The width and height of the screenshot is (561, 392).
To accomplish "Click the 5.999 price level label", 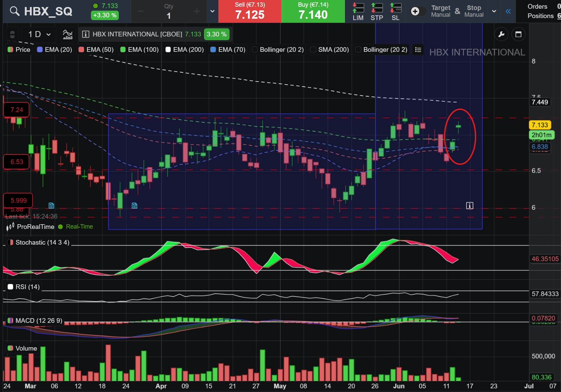I will tap(18, 201).
